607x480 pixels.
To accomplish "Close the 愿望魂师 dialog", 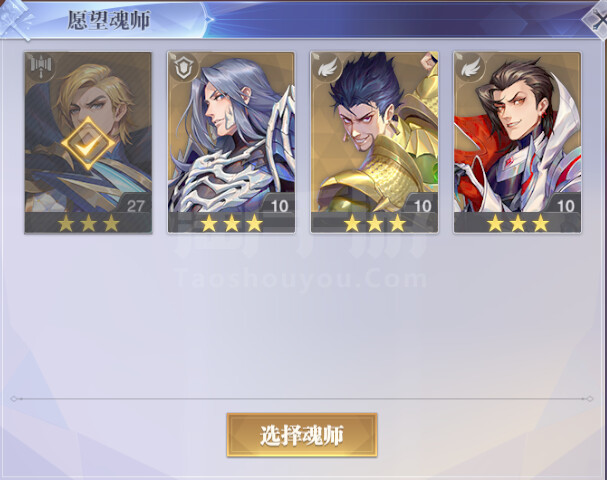I will 598,21.
